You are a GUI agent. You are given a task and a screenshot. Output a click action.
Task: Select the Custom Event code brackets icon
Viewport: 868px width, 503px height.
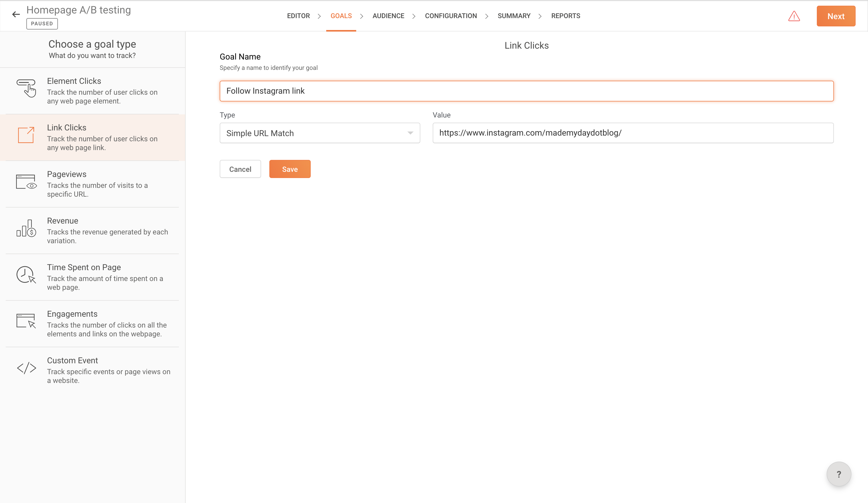tap(26, 368)
